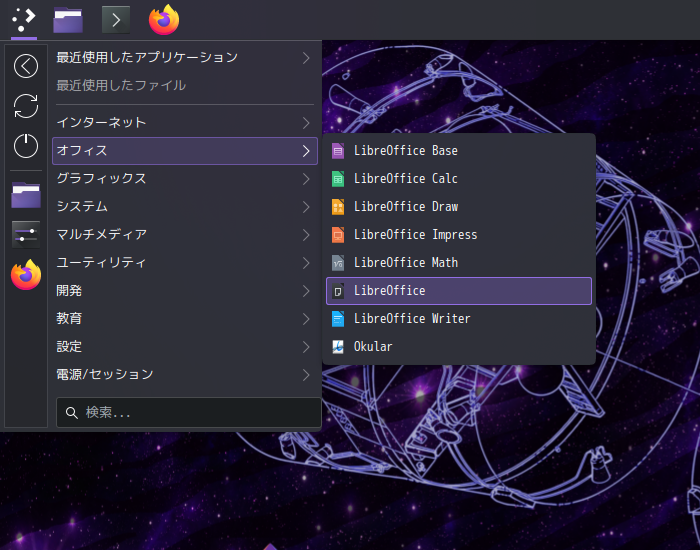The height and width of the screenshot is (550, 700).
Task: Open the file manager from the top panel
Action: click(68, 20)
